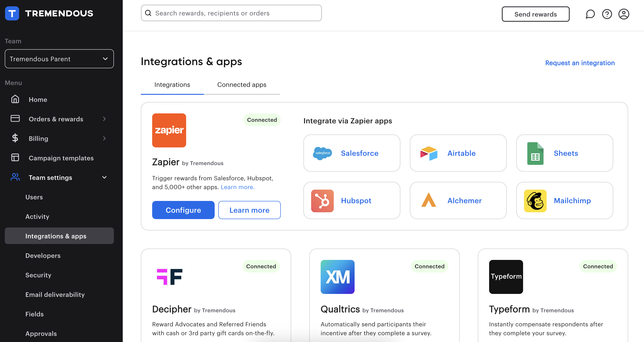Click the Hubspot app icon
Viewport: 644px width, 342px height.
pos(322,200)
